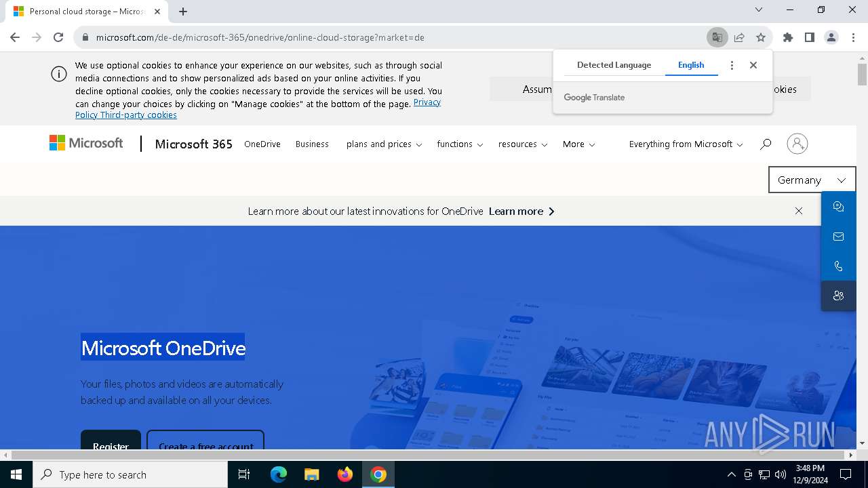Dismiss the OneDrive innovations banner
The image size is (868, 488).
coord(799,211)
